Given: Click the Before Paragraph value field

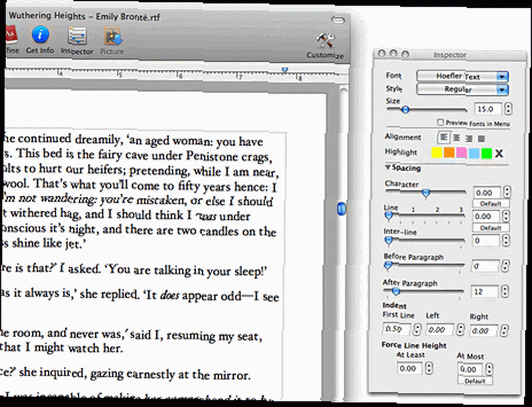Looking at the screenshot, I should [485, 267].
